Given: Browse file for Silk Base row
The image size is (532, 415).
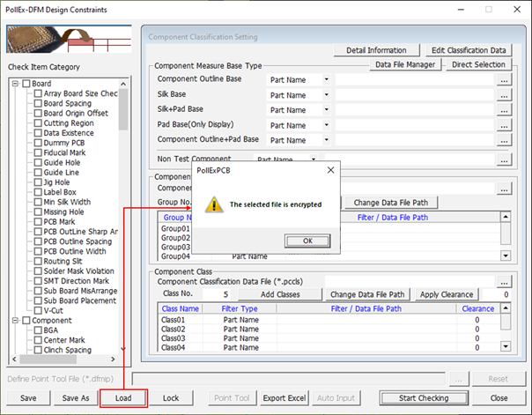Looking at the screenshot, I should (x=504, y=95).
